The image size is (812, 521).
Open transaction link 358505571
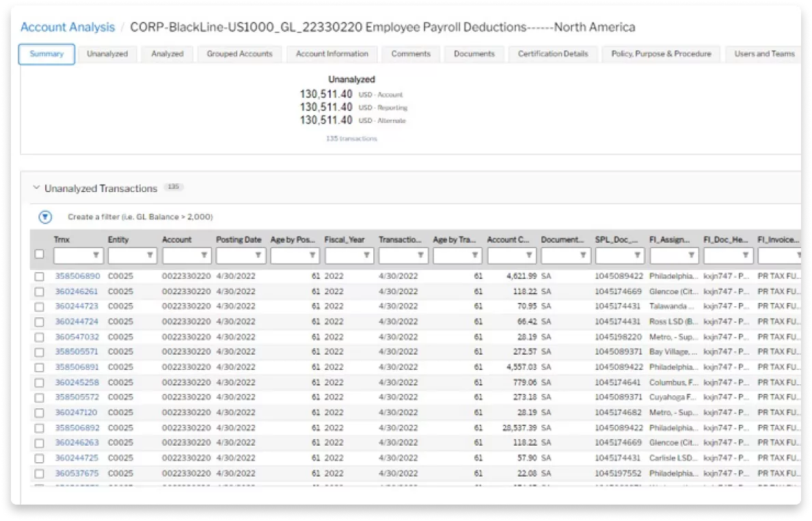coord(77,351)
